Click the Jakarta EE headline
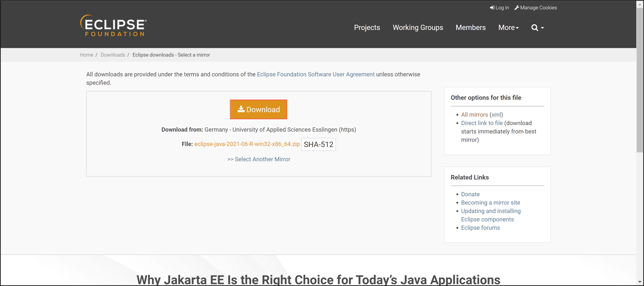Screen dimensions: 644x286 [318, 280]
